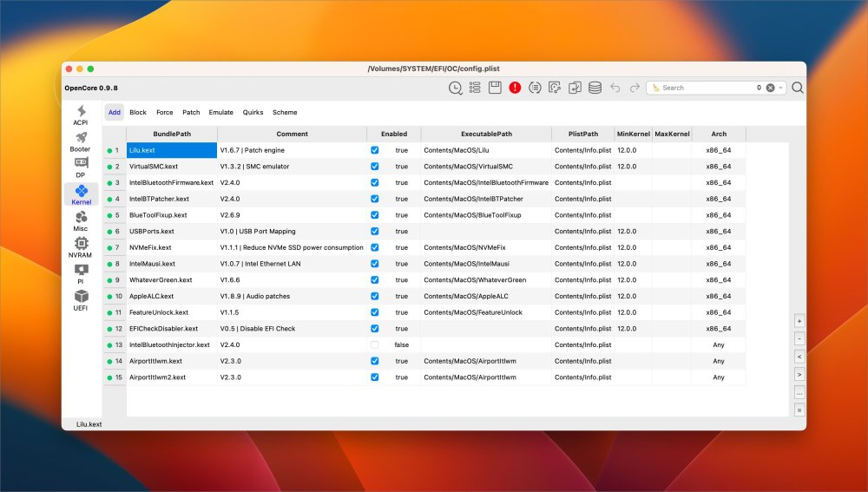The image size is (868, 492).
Task: Switch to the Block tab
Action: [138, 112]
